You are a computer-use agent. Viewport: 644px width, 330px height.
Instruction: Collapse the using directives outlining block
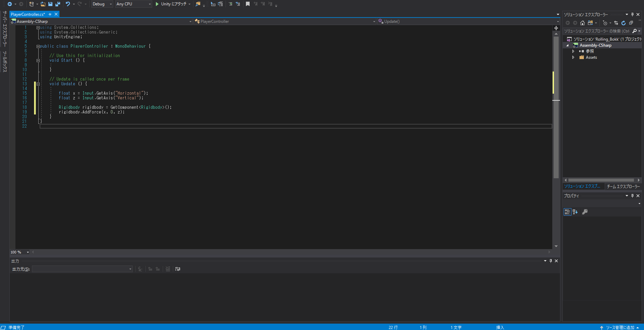(x=38, y=28)
